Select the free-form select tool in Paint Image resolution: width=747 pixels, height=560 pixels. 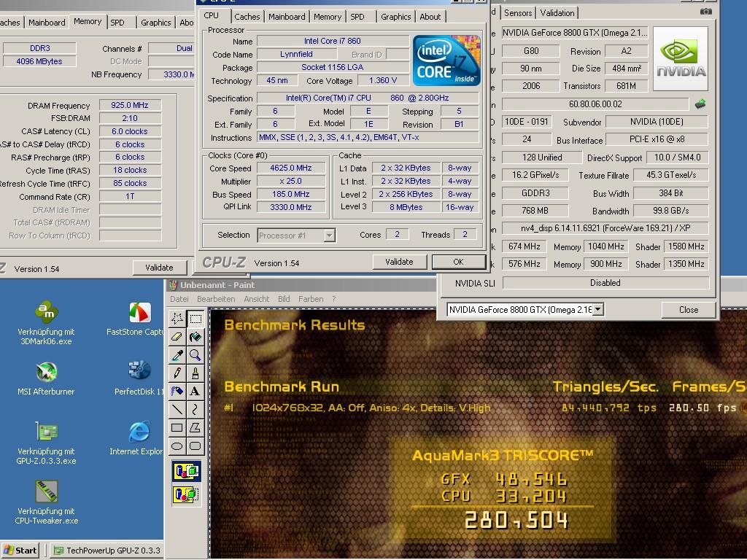177,319
